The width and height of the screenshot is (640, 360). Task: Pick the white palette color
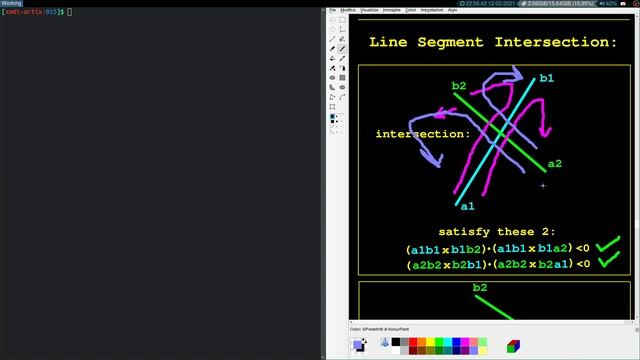[x=396, y=350]
